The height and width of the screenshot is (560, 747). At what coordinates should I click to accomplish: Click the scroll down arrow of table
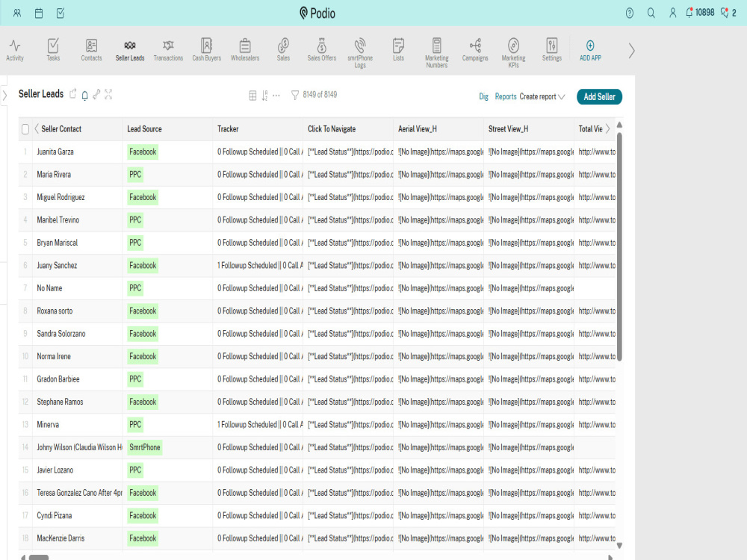619,546
